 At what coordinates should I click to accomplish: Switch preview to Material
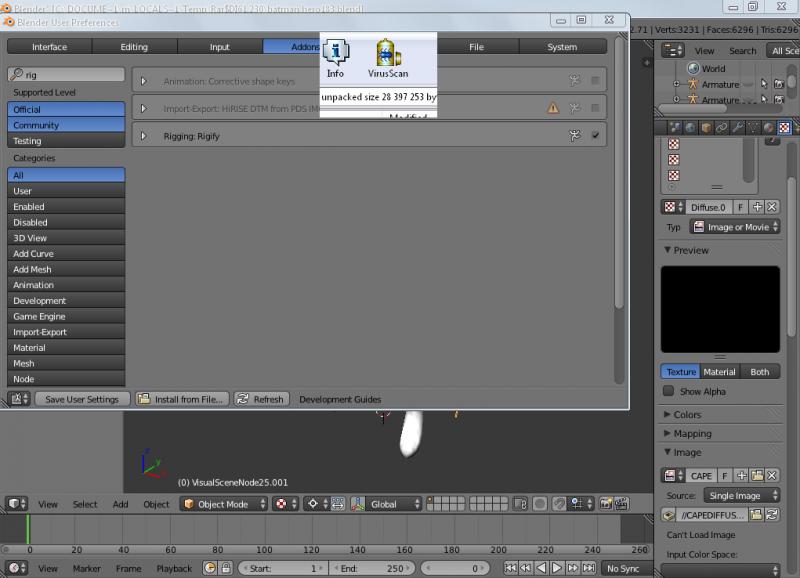point(719,372)
